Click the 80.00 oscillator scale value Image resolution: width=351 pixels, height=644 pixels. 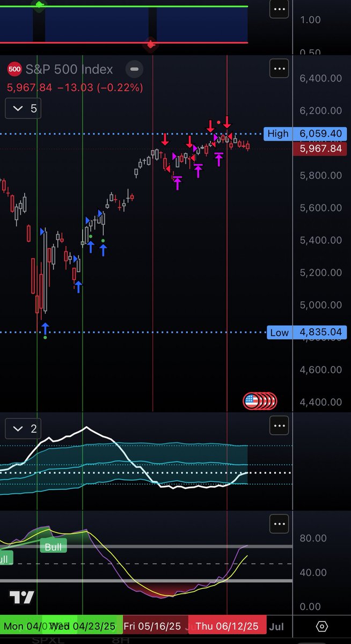click(x=312, y=538)
